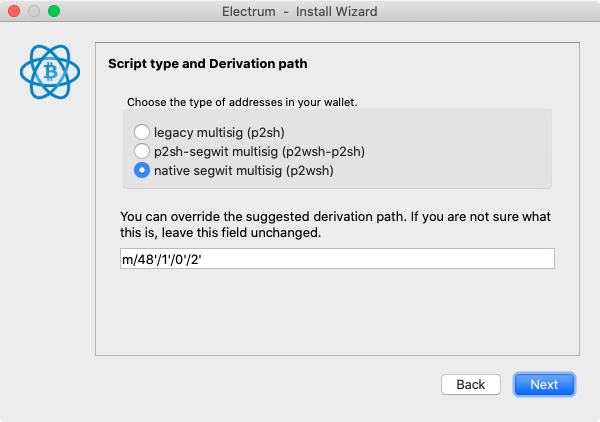Click the override derivation path description text
The width and height of the screenshot is (600, 422).
(x=336, y=225)
